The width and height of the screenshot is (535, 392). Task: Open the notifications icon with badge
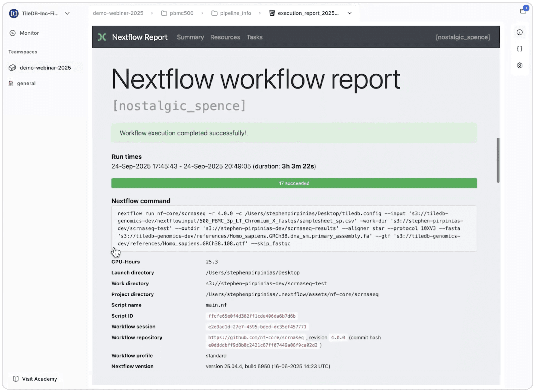[523, 11]
